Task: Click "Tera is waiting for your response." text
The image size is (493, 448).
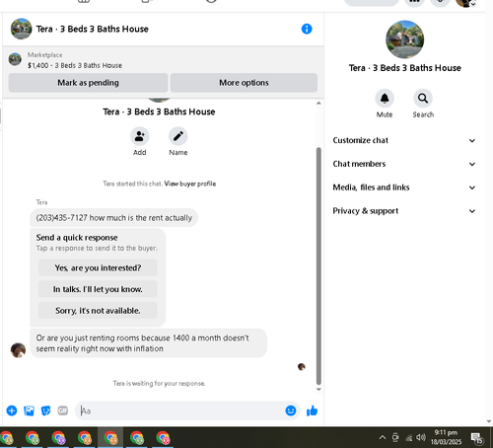Action: click(159, 383)
